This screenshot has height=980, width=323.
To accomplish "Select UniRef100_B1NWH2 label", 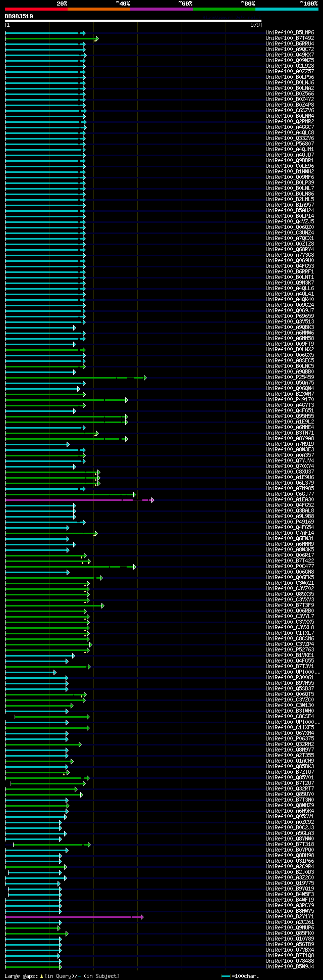I will pyautogui.click(x=290, y=172).
